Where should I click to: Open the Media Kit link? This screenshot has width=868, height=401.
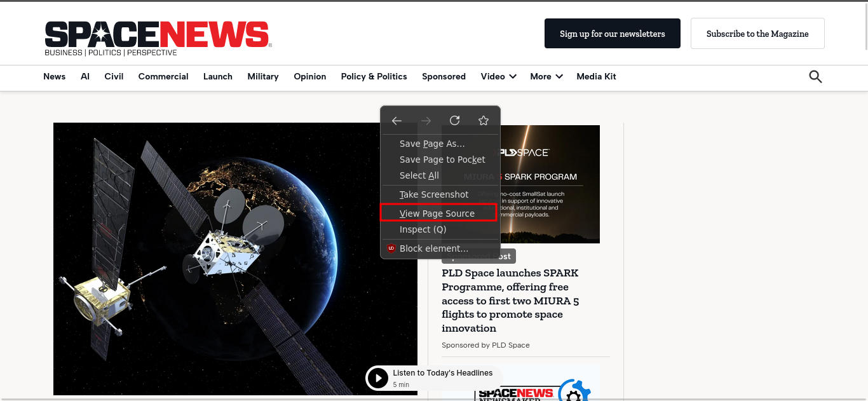pos(596,77)
